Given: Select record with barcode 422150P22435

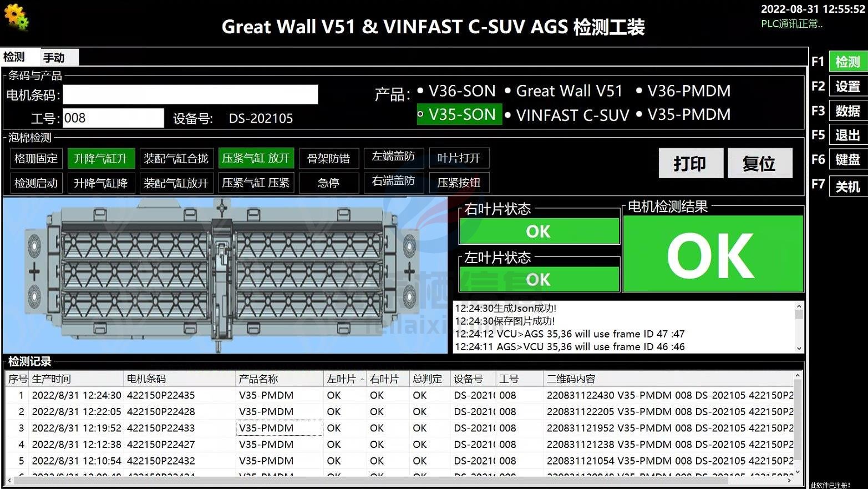Looking at the screenshot, I should 399,395.
